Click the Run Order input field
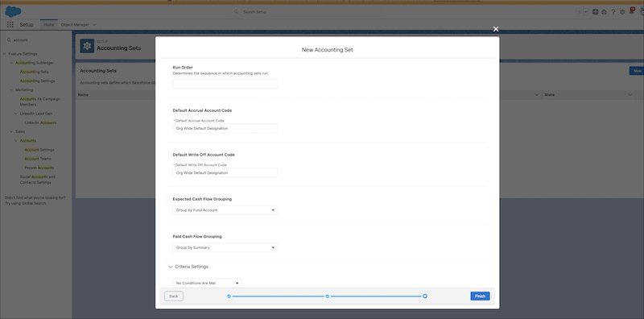The image size is (644, 319). click(x=225, y=84)
